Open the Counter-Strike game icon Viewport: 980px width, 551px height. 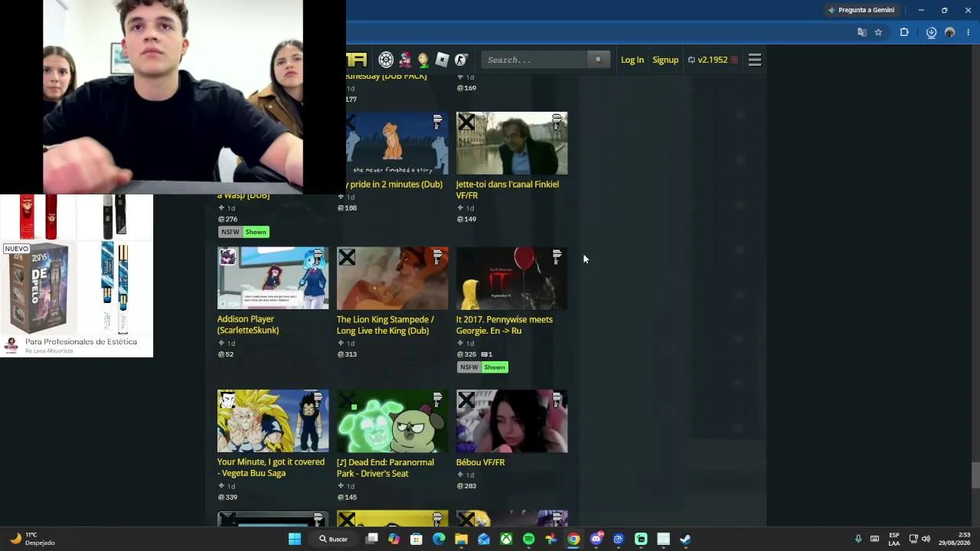(x=460, y=60)
